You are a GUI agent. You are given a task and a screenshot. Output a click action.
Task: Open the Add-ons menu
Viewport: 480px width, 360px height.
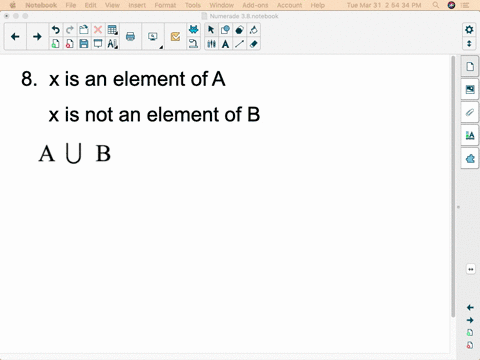[255, 5]
